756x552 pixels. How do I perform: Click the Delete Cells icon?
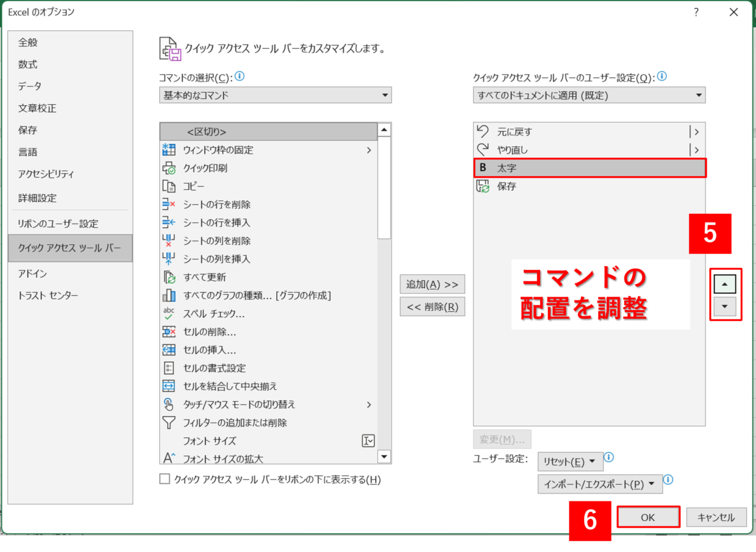169,332
